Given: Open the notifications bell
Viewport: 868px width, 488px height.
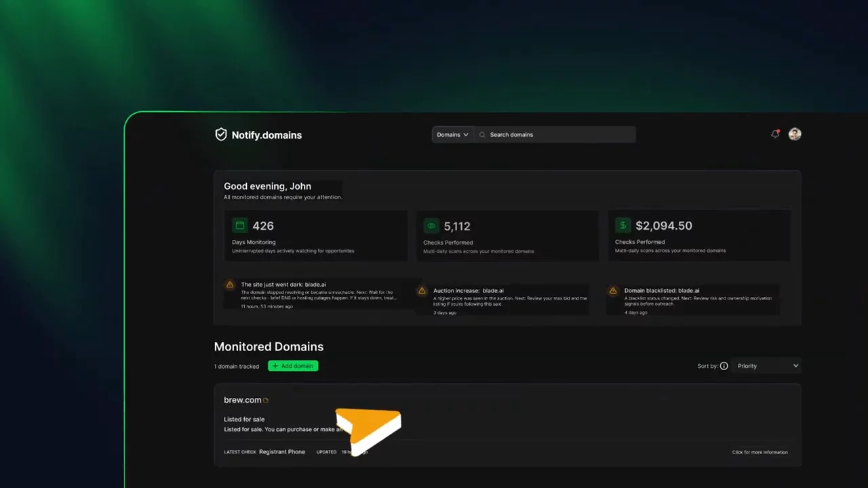Looking at the screenshot, I should click(x=775, y=134).
